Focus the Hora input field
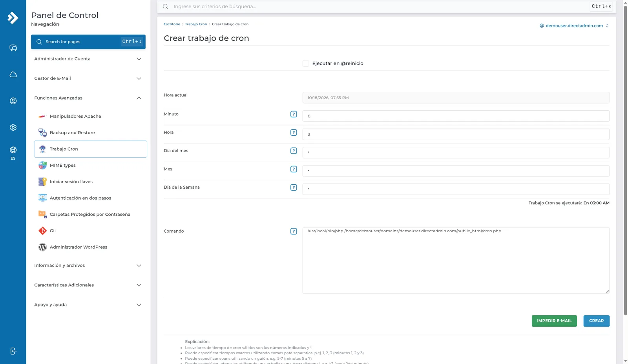The width and height of the screenshot is (628, 364). pos(456,134)
